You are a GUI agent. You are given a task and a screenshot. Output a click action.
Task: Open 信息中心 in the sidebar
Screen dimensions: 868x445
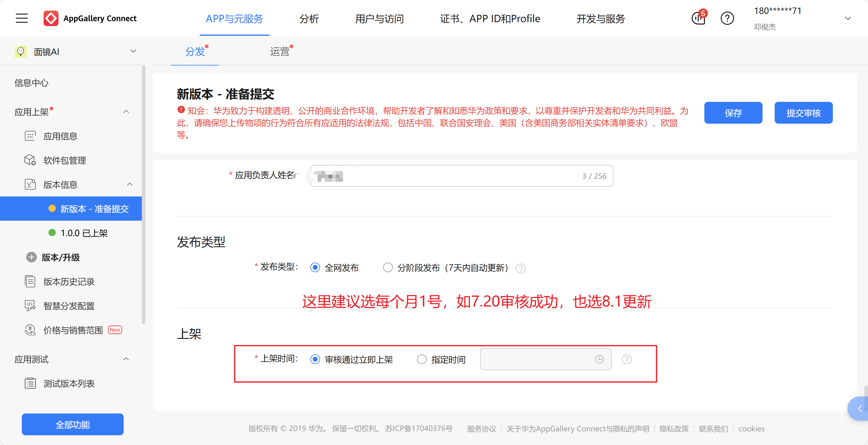click(31, 83)
